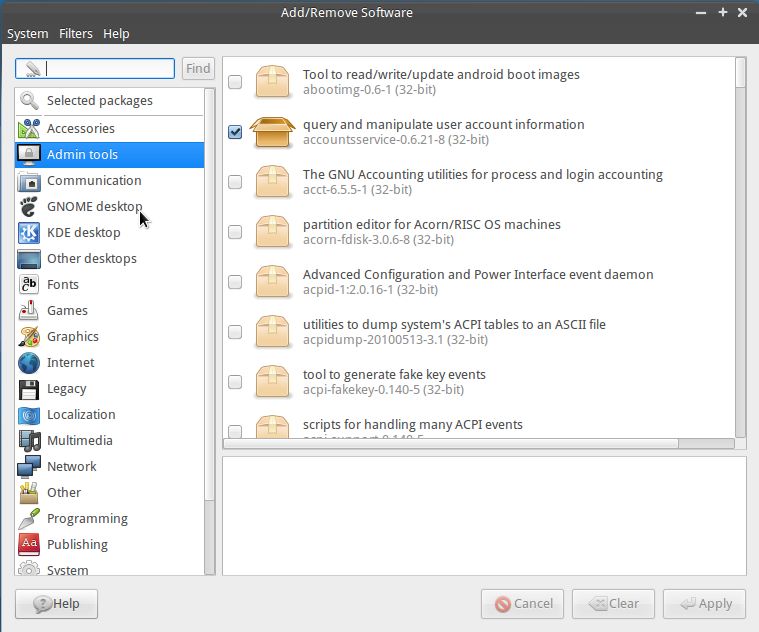Select 'Advanced Configuration and Power Interface event daemon'

[478, 274]
